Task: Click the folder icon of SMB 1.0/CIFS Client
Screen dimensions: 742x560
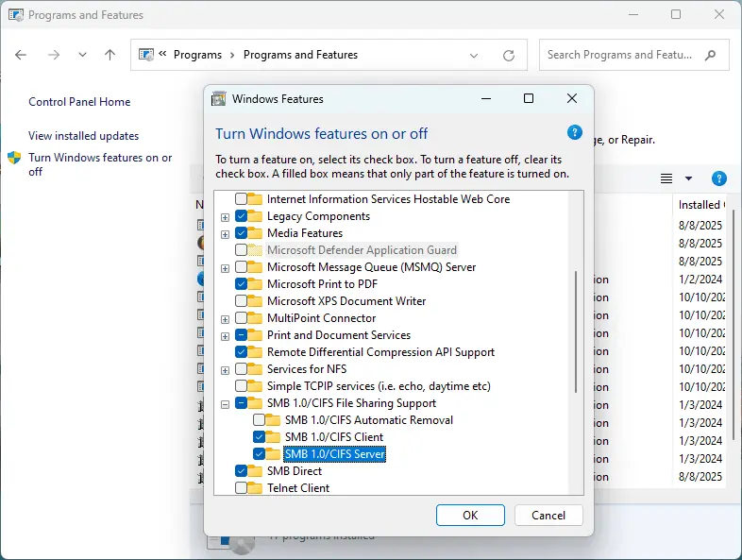Action: (x=273, y=436)
